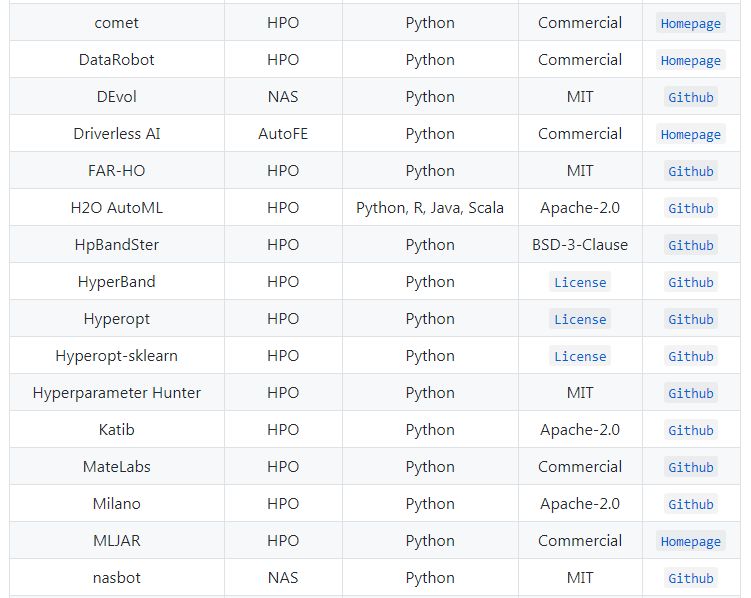Viewport: 751px width, 598px height.
Task: Click 'HPO' type in FAR-HO row
Action: click(283, 170)
